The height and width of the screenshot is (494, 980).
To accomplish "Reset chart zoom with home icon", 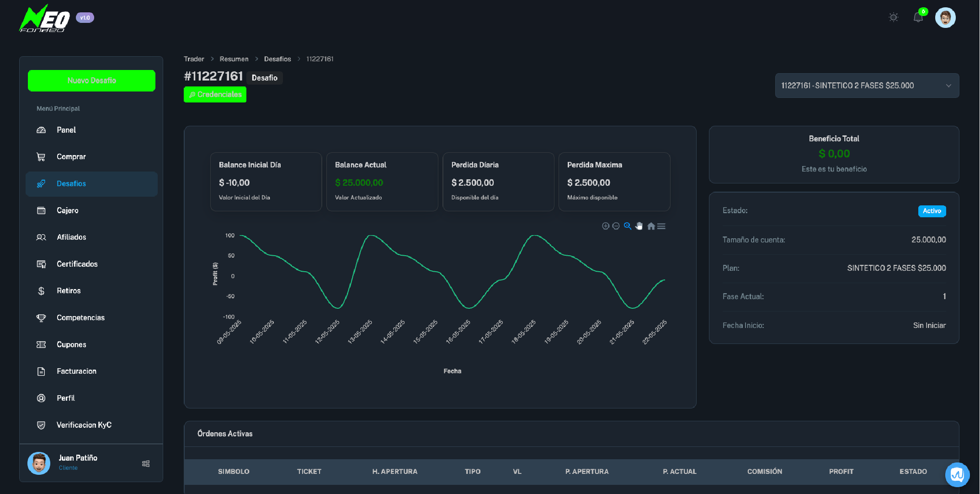I will tap(651, 226).
